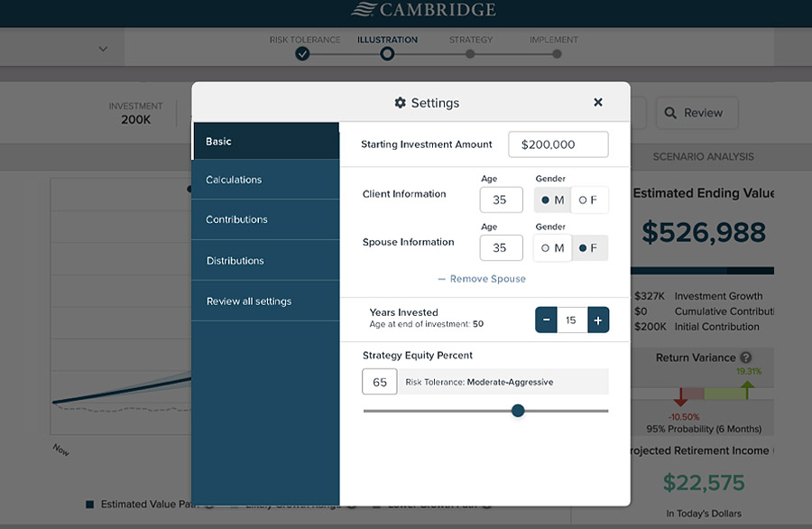Select Male gender for client
Viewport: 812px width, 529px height.
click(553, 200)
